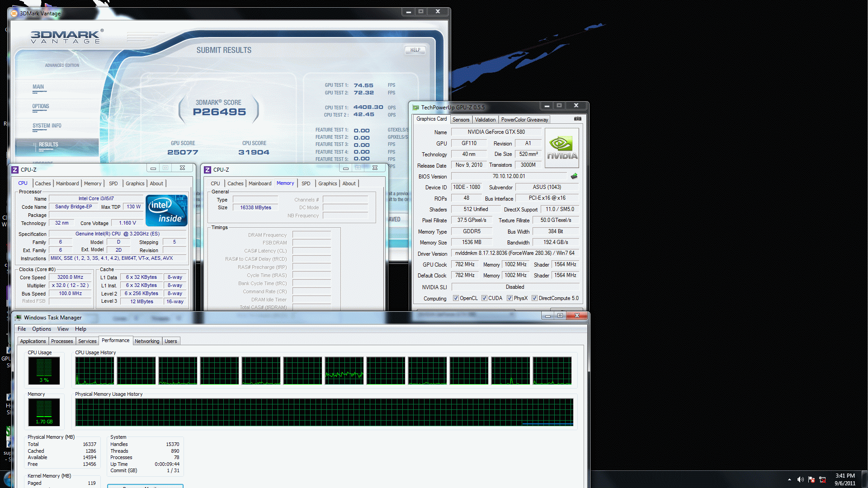868x488 pixels.
Task: Open the Services tab in Task Manager
Action: tap(87, 341)
